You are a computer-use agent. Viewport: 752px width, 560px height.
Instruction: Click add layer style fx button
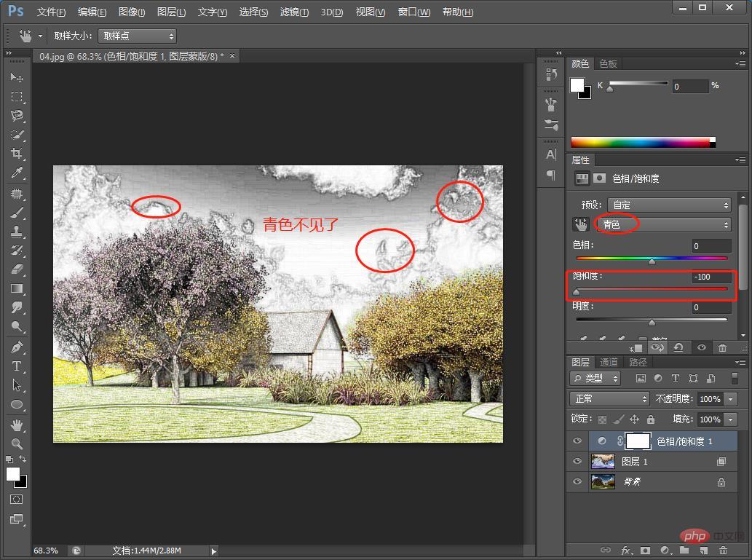tap(625, 550)
